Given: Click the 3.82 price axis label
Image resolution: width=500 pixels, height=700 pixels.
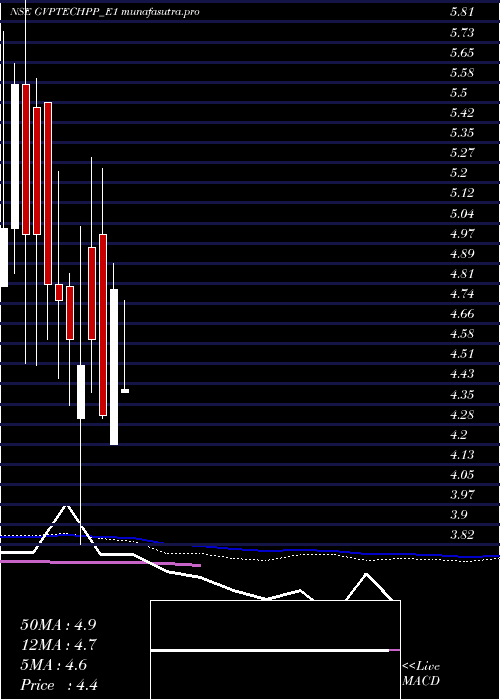Looking at the screenshot, I should (x=462, y=535).
